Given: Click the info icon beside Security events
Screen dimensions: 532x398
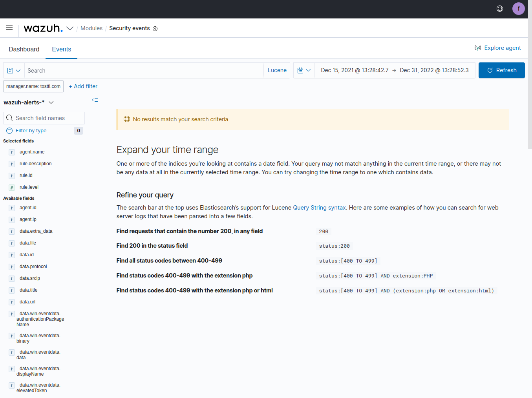Looking at the screenshot, I should click(x=155, y=28).
